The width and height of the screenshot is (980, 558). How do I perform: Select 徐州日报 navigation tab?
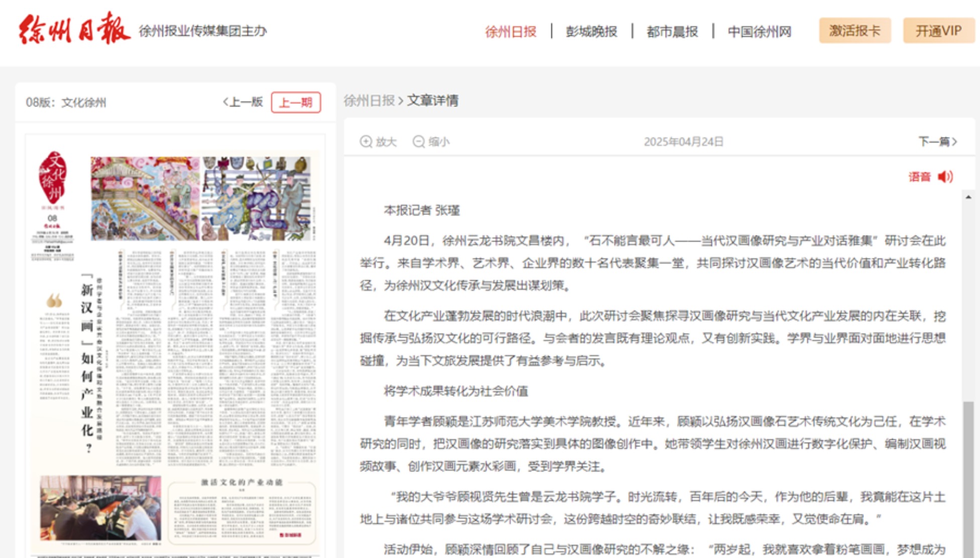tap(511, 32)
